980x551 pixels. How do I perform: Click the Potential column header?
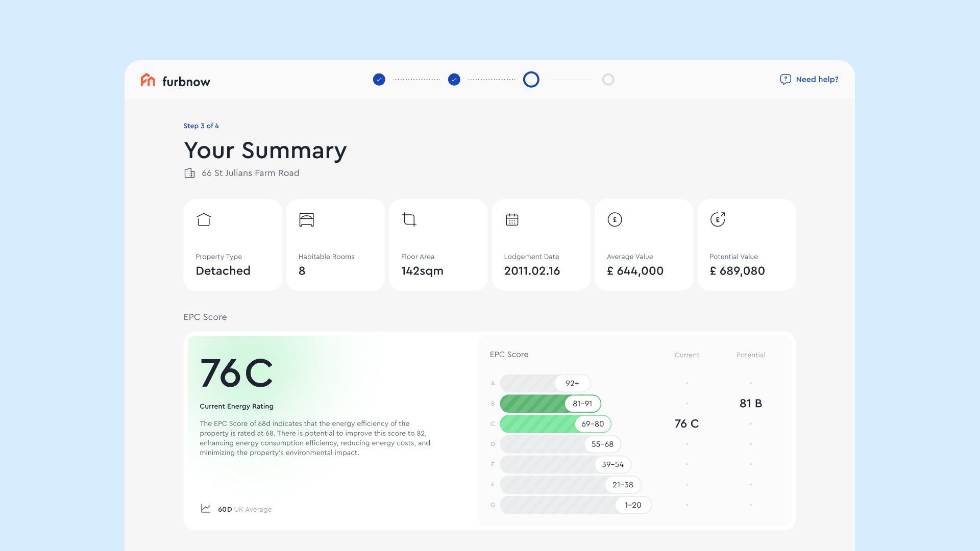pos(751,355)
